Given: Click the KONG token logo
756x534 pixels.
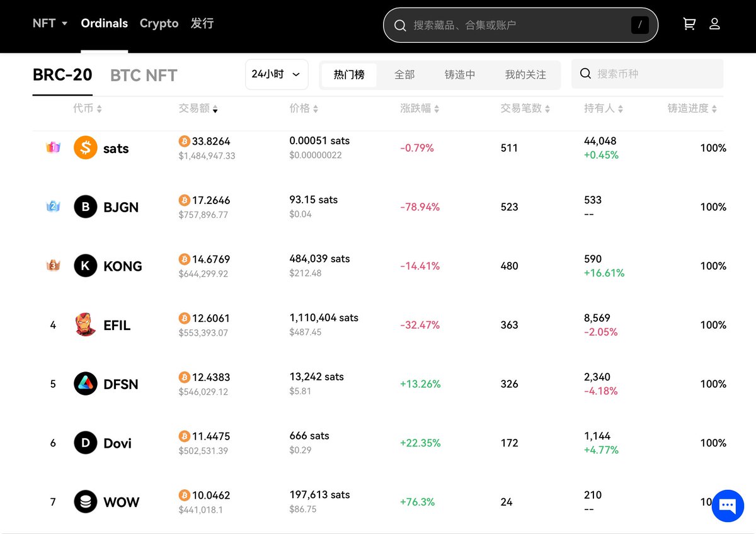Looking at the screenshot, I should coord(86,266).
